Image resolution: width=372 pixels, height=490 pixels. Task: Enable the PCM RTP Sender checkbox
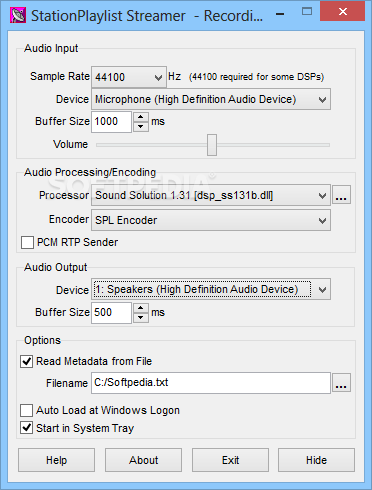point(27,242)
